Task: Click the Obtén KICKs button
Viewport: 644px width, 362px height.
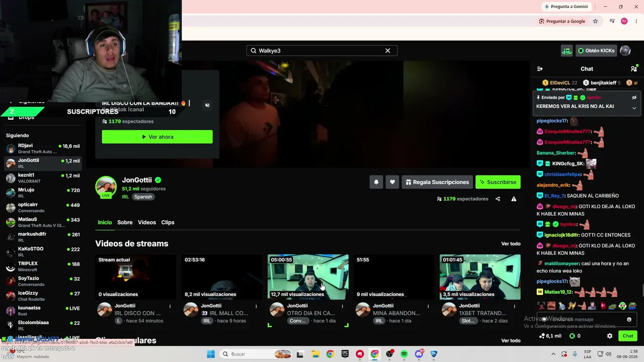Action: pos(596,51)
